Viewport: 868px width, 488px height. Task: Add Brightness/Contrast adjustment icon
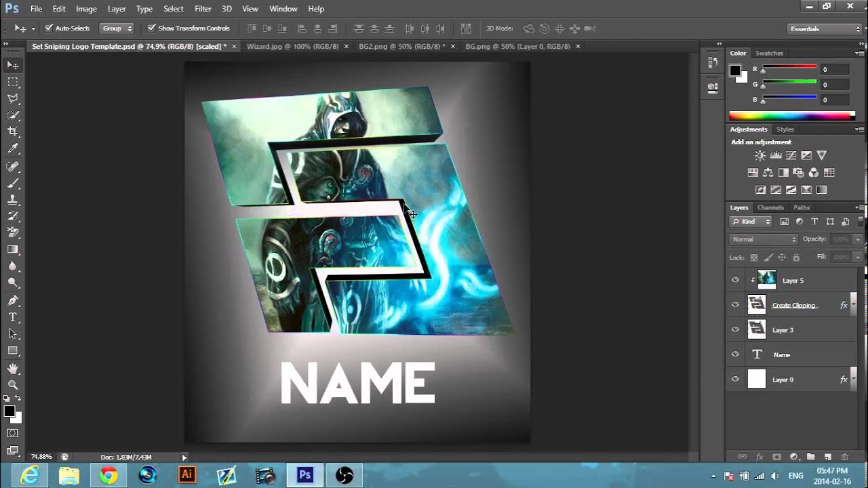(x=760, y=156)
